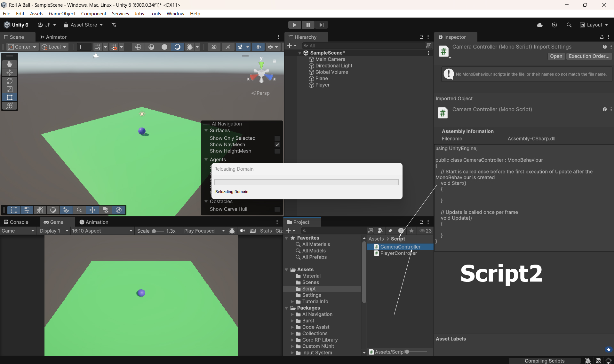Open Unity Cloud icon in top toolbar
614x364 pixels.
[x=540, y=25]
